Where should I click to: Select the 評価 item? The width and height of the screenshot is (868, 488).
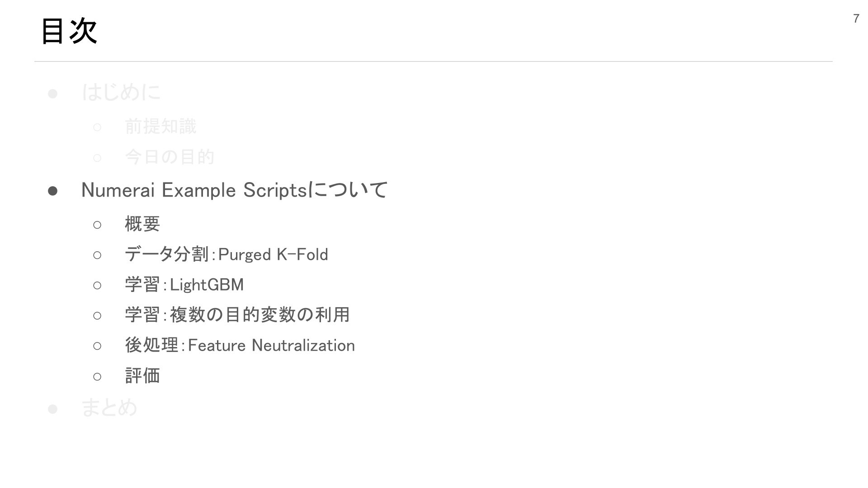pos(142,375)
